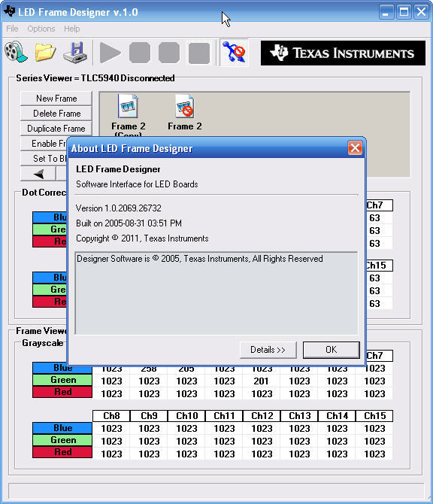Viewport: 433px width, 504px height.
Task: Click the Ch8 Blue grayscale cell 1023
Action: 111,429
